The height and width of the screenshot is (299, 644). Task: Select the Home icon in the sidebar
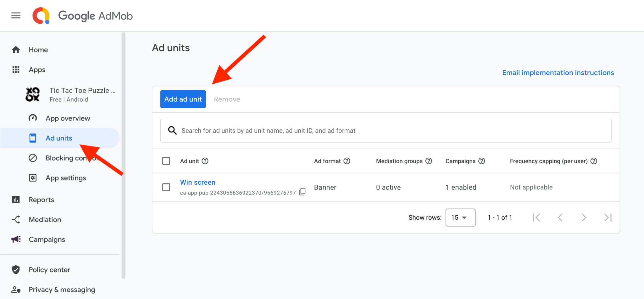pyautogui.click(x=15, y=49)
